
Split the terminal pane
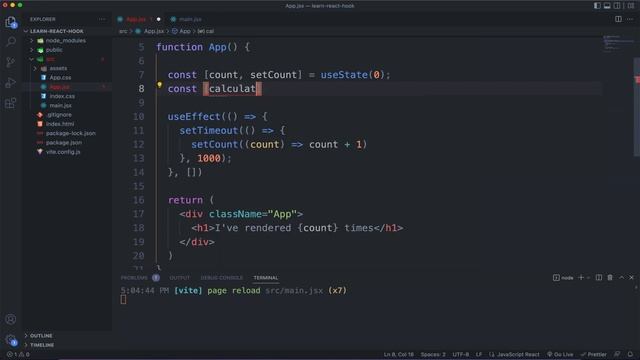pyautogui.click(x=599, y=278)
